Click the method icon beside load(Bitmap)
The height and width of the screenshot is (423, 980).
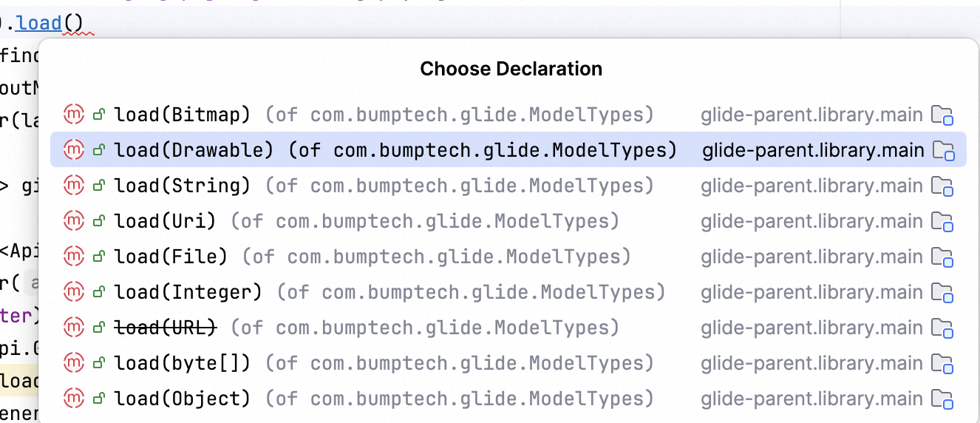click(x=74, y=115)
